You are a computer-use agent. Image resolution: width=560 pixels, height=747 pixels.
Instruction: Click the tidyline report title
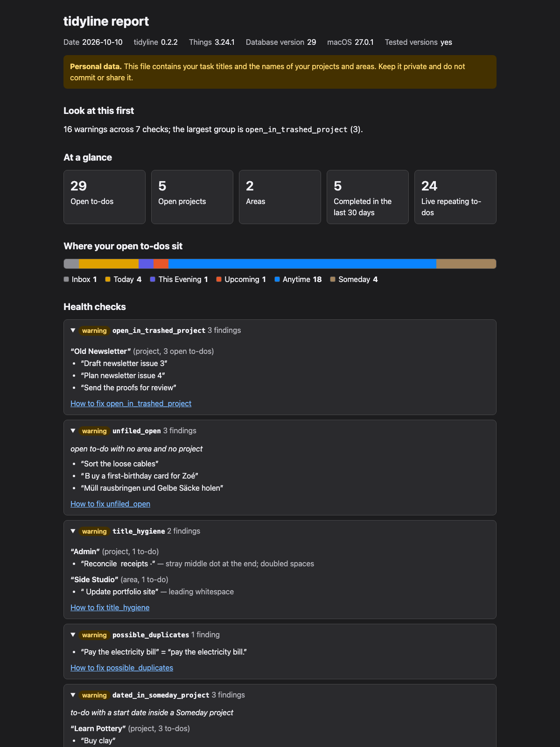106,21
